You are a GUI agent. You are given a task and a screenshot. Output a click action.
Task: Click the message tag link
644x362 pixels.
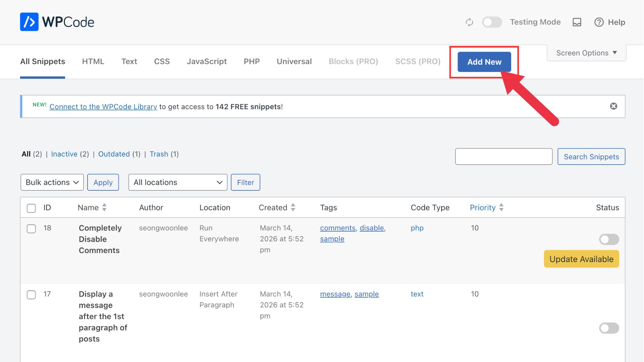[335, 294]
